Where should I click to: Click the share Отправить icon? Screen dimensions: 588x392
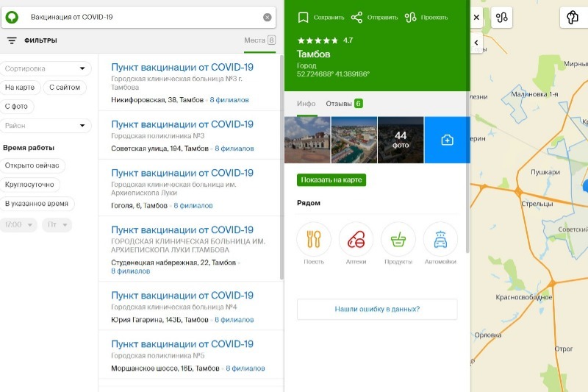pyautogui.click(x=356, y=17)
